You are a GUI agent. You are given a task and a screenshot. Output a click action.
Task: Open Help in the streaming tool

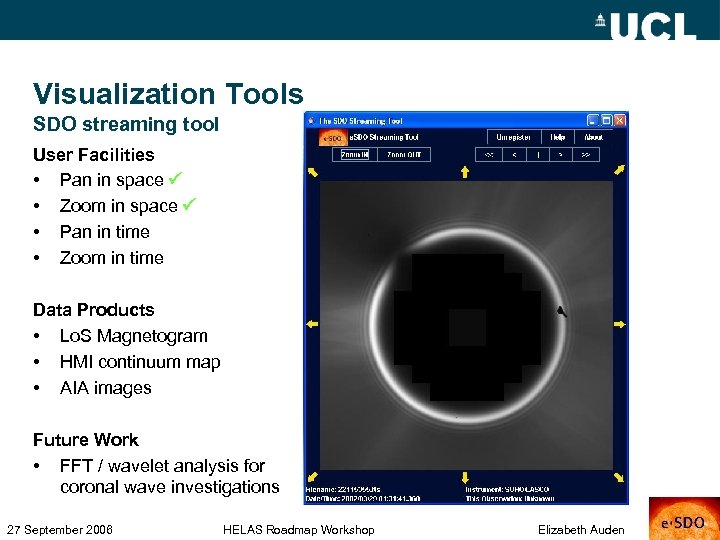point(557,137)
